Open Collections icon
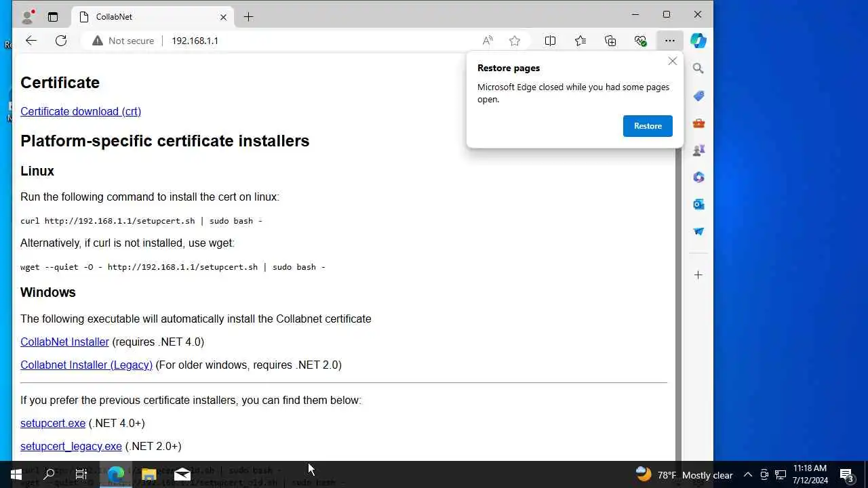The width and height of the screenshot is (868, 488). 610,41
